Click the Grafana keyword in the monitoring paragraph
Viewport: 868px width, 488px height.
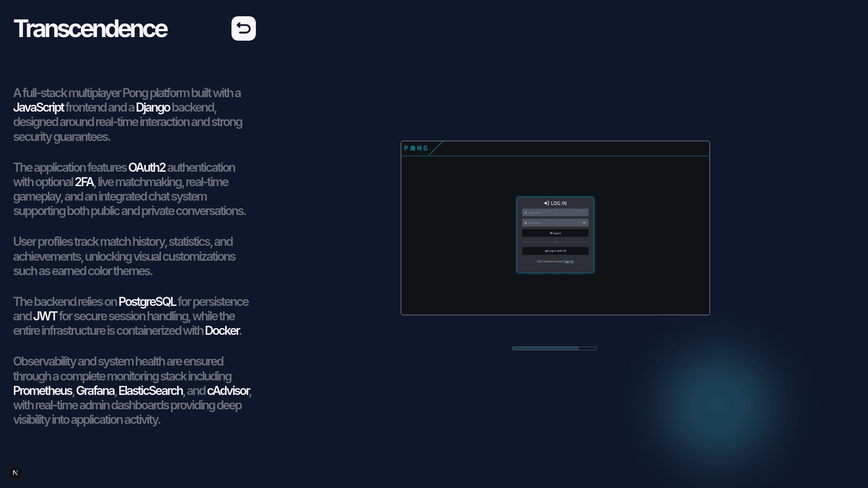(95, 390)
